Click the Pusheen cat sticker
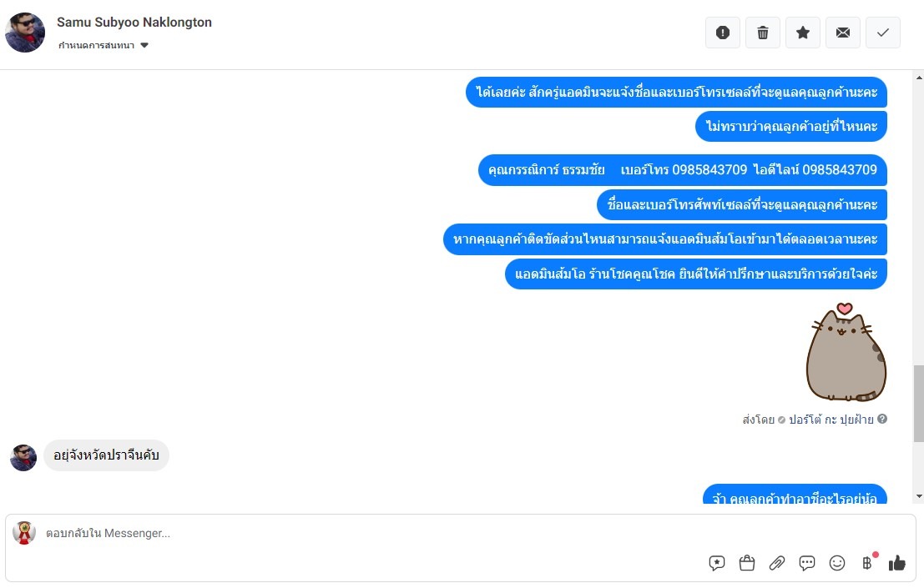The width and height of the screenshot is (924, 588). [846, 352]
